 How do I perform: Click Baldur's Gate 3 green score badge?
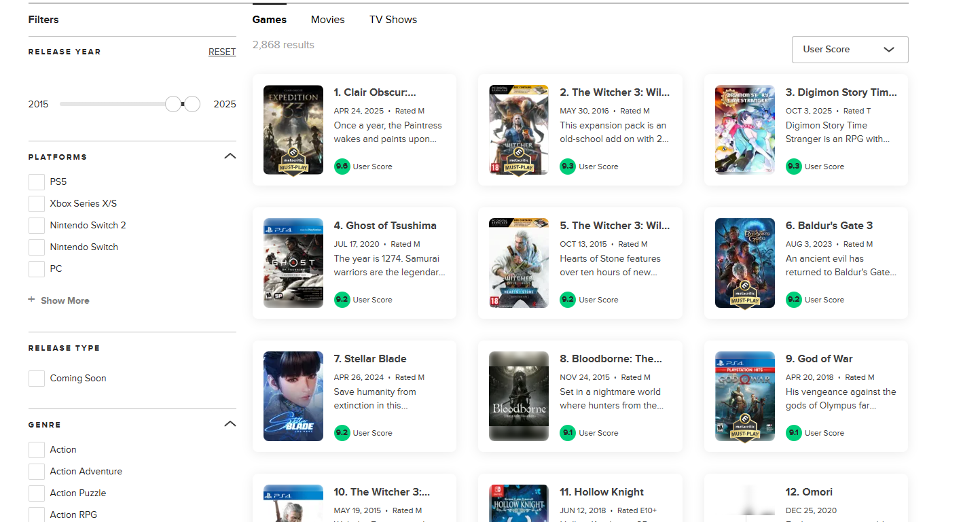click(x=793, y=300)
